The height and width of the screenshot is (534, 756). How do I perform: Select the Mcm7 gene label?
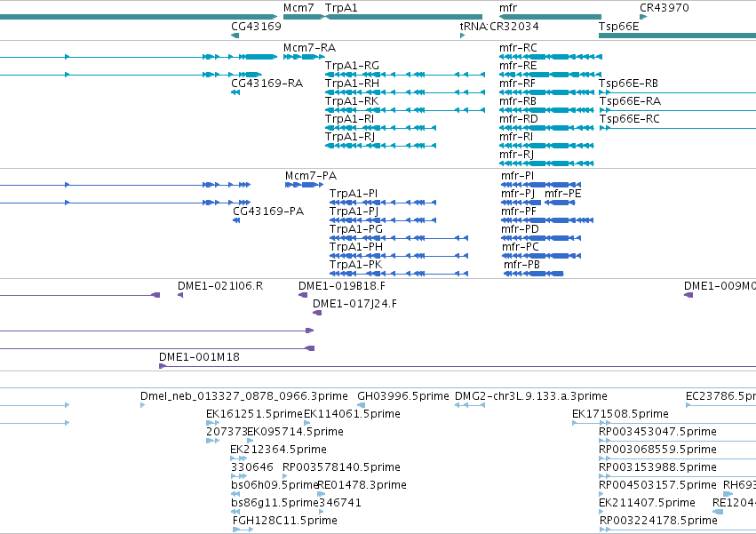click(298, 8)
